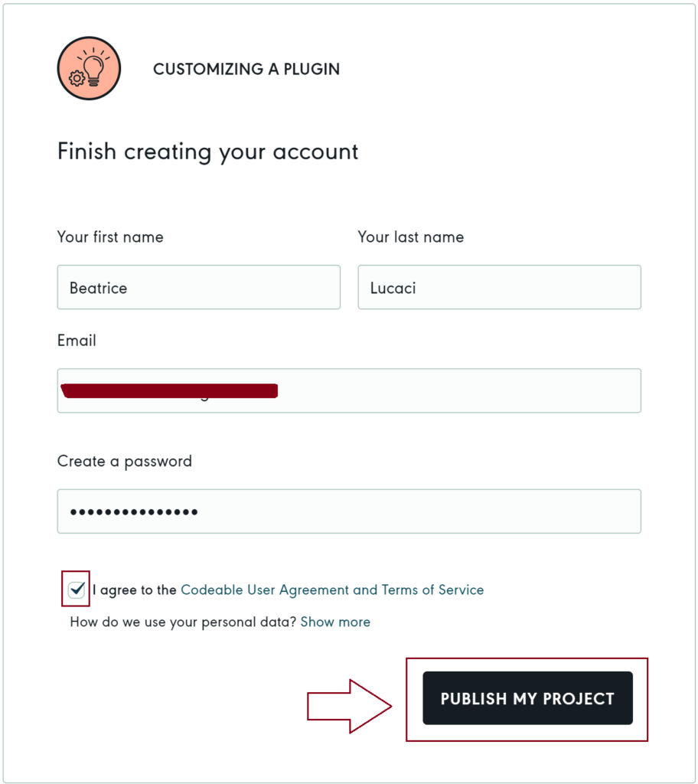698x784 pixels.
Task: Select the redacted email address bar
Action: (168, 390)
